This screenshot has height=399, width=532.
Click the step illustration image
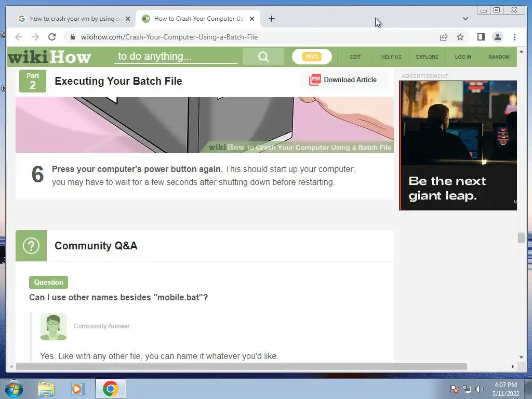205,125
